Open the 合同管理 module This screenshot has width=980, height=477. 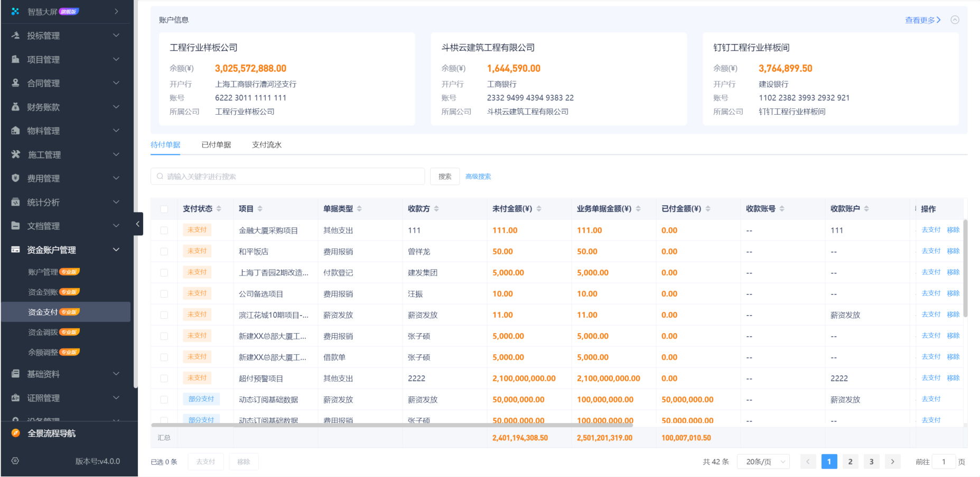click(42, 83)
